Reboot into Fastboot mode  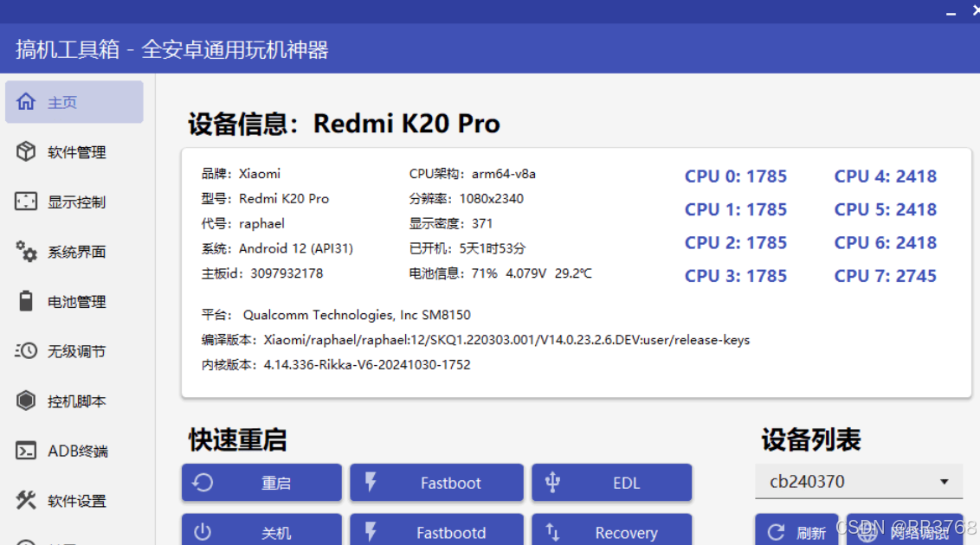tap(436, 483)
